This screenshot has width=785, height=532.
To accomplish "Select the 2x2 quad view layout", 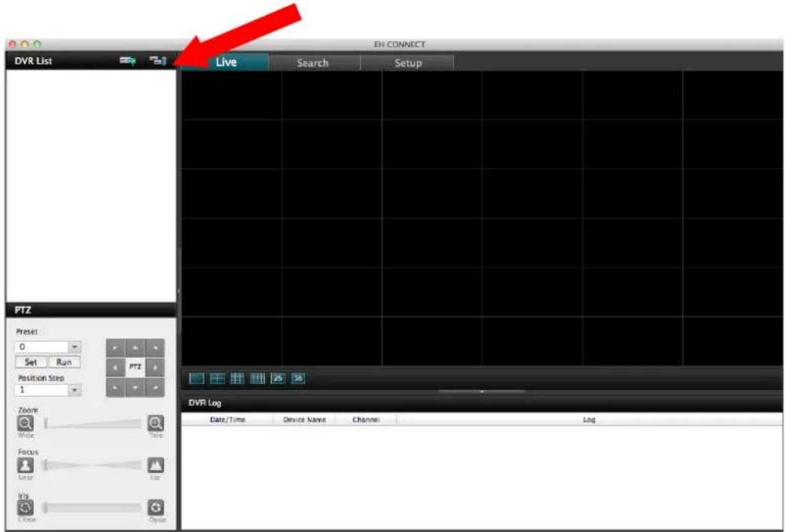I will coord(217,379).
